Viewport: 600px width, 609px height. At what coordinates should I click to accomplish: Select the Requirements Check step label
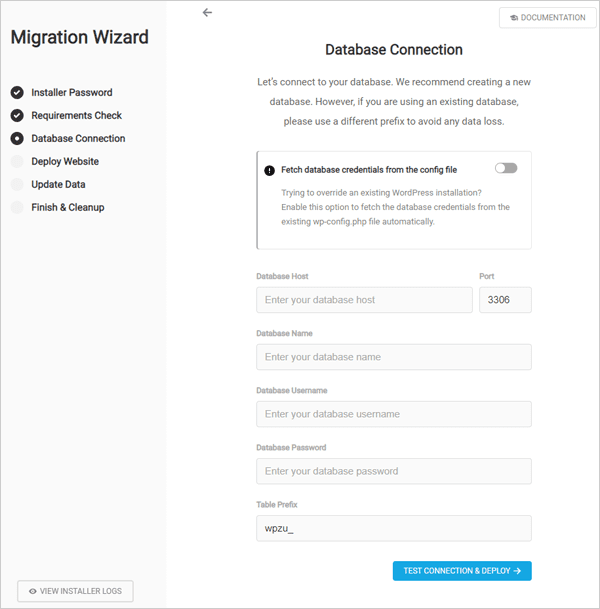(x=77, y=115)
